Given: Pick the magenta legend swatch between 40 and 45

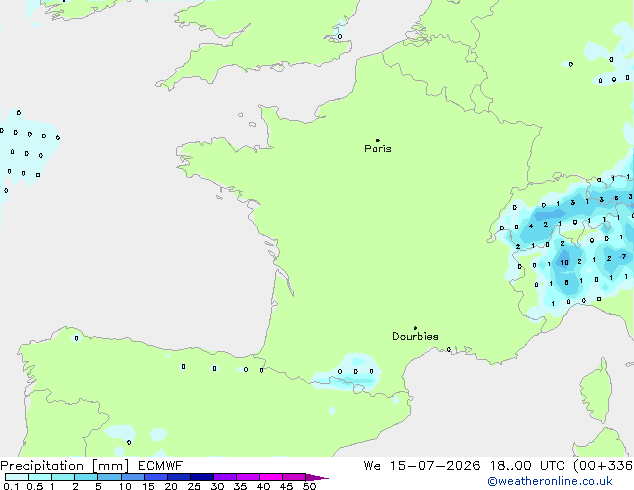Looking at the screenshot, I should point(271,477).
